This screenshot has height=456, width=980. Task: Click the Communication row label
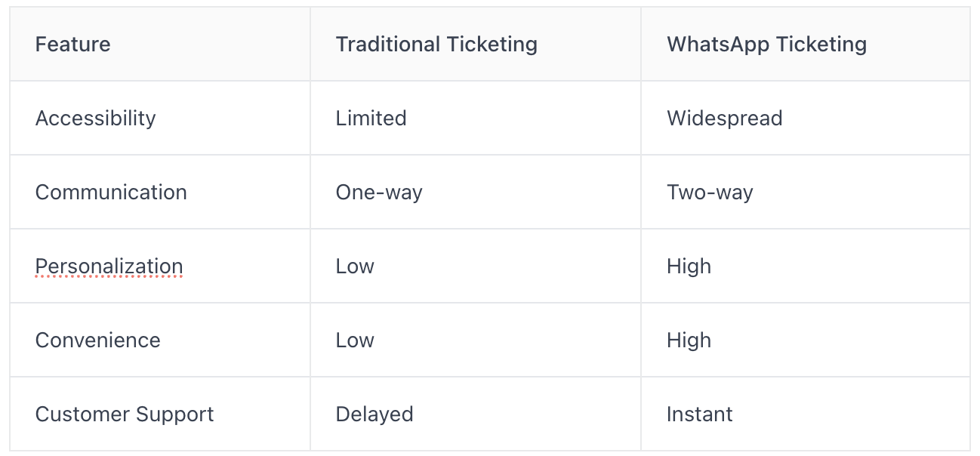[111, 193]
